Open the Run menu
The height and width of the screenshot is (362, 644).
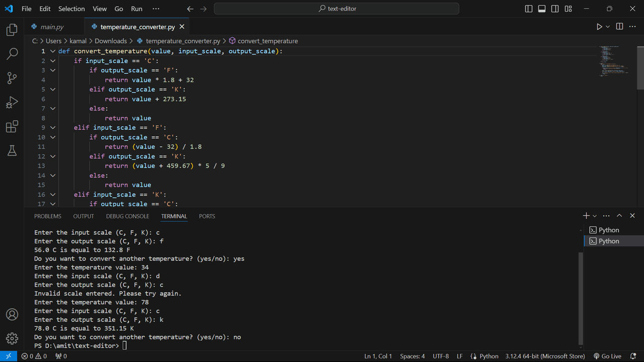[x=136, y=9]
